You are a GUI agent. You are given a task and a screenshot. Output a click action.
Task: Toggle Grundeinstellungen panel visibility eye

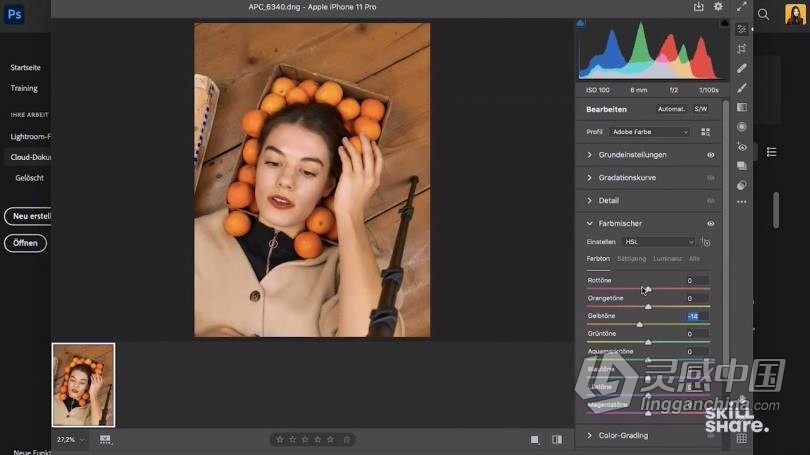click(711, 155)
